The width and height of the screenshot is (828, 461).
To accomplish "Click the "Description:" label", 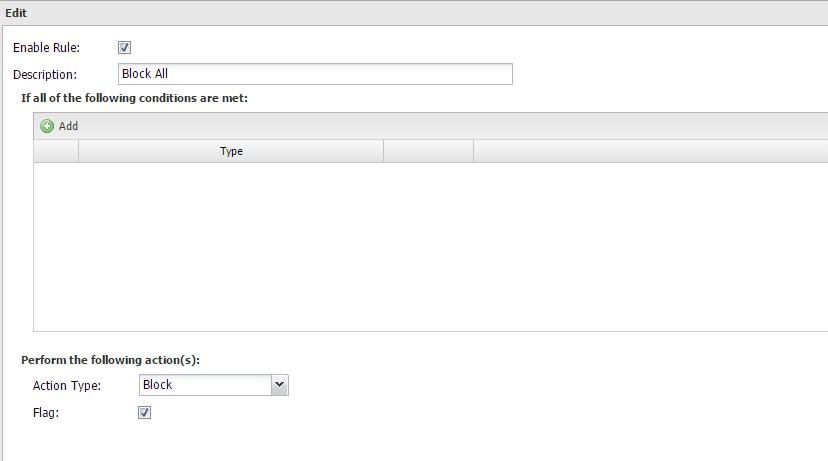I will click(45, 74).
